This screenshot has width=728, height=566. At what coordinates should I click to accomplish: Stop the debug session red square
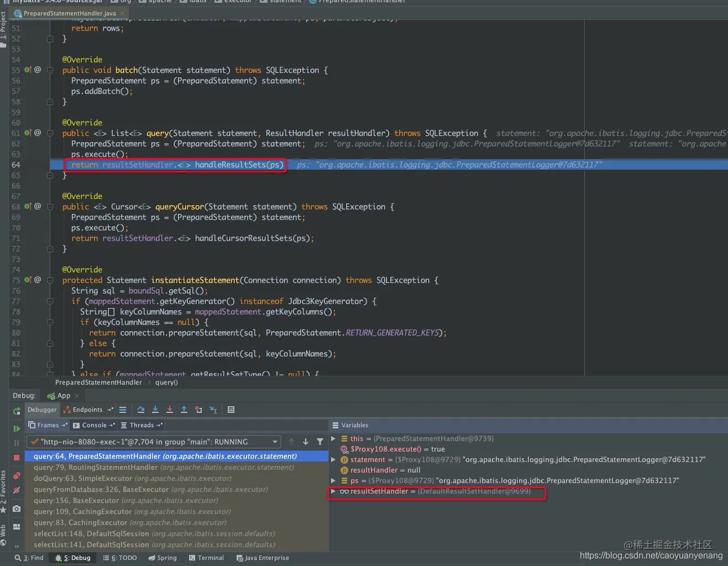[17, 458]
